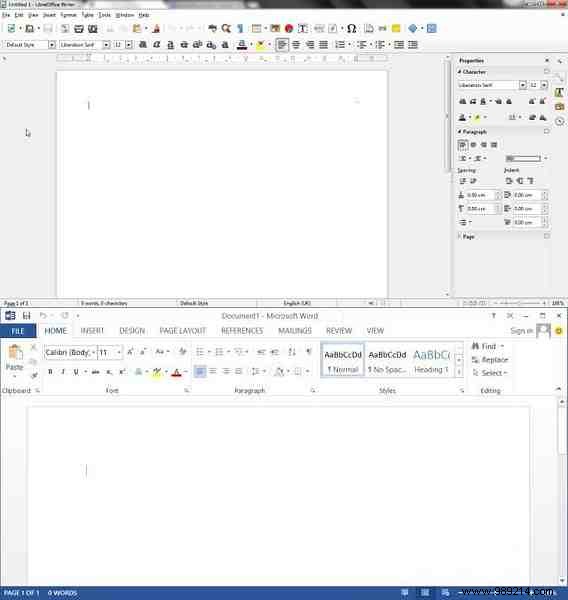Click the Print icon in LibreOffice toolbar

tap(78, 29)
